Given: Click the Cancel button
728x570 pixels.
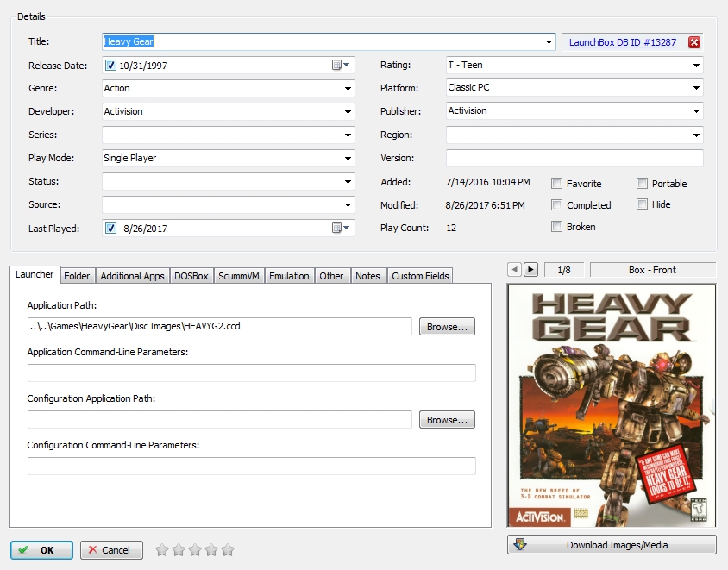Looking at the screenshot, I should point(111,550).
